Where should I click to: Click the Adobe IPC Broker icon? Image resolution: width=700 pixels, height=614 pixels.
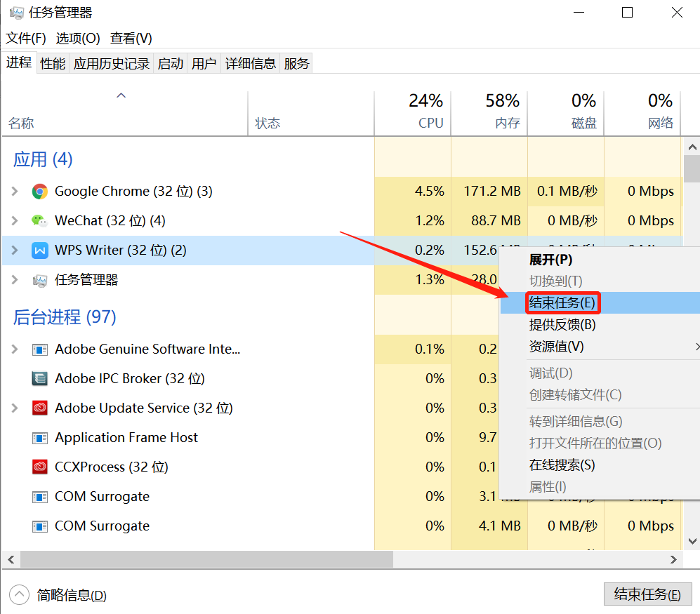(x=40, y=379)
